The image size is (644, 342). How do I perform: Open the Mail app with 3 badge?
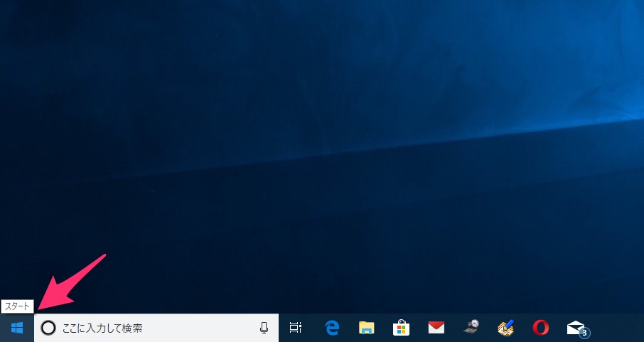click(577, 328)
